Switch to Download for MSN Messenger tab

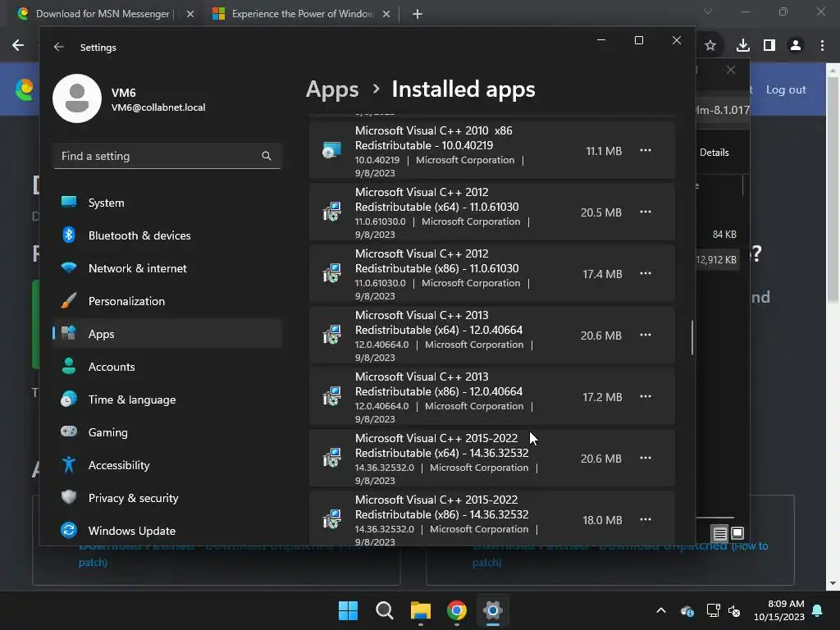tap(102, 14)
